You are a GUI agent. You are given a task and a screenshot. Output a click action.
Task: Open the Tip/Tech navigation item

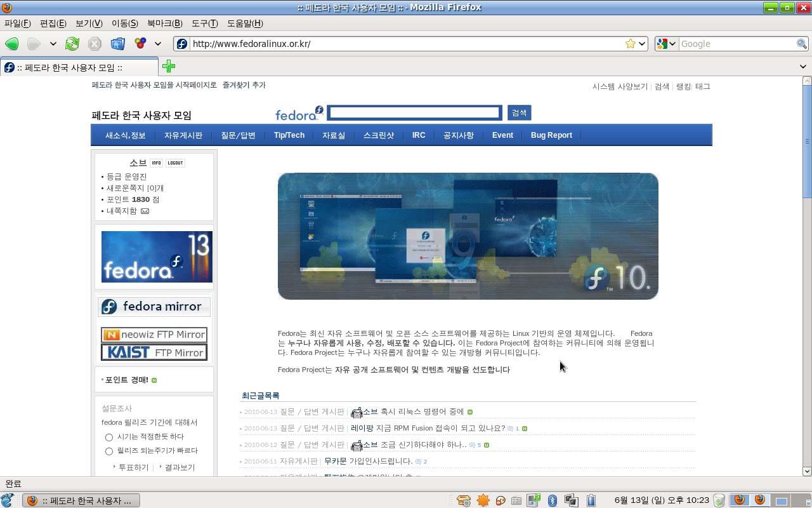click(x=289, y=135)
